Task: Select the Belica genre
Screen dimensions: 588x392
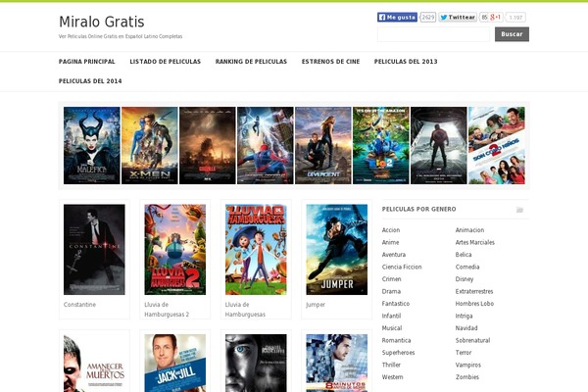Action: point(464,255)
